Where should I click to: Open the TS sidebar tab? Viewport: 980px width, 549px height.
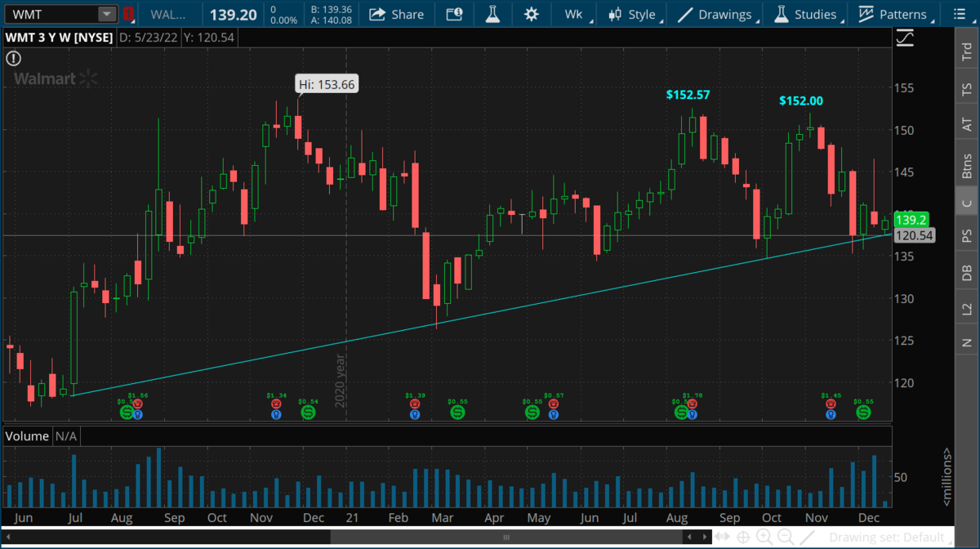click(967, 89)
